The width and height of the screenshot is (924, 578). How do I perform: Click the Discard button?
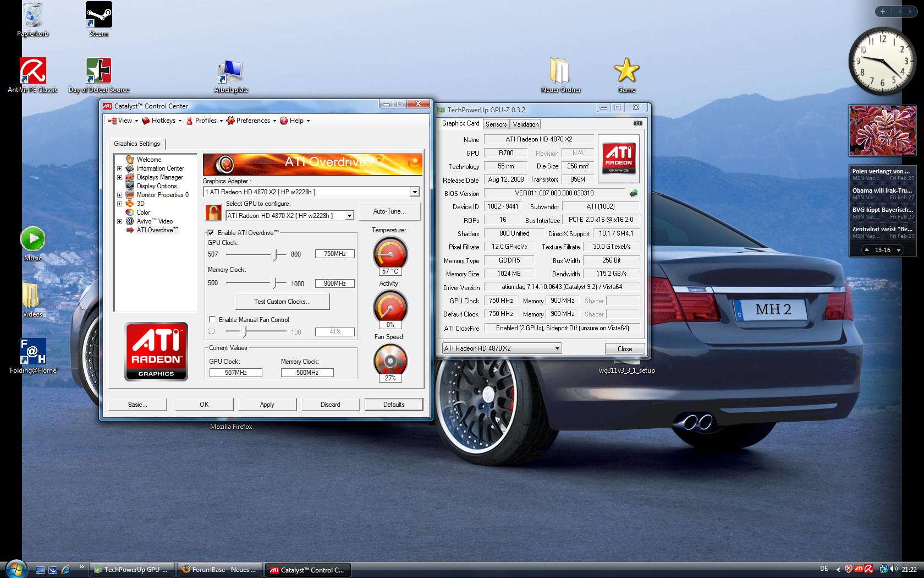(331, 405)
